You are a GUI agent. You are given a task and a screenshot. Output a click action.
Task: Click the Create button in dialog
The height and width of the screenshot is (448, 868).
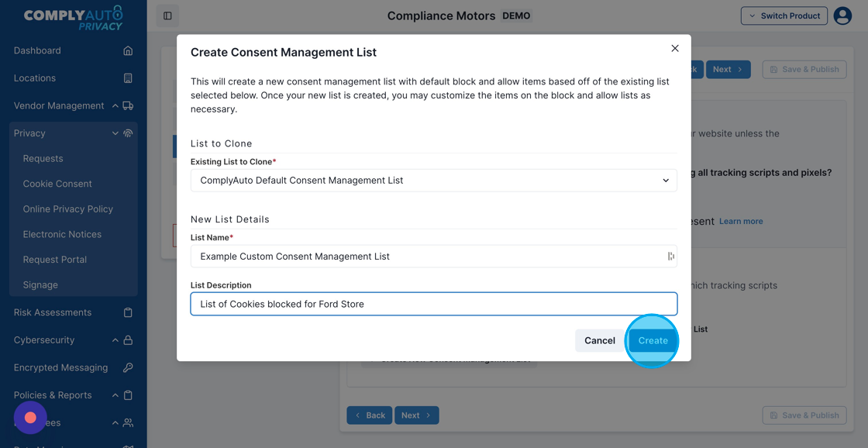(653, 340)
